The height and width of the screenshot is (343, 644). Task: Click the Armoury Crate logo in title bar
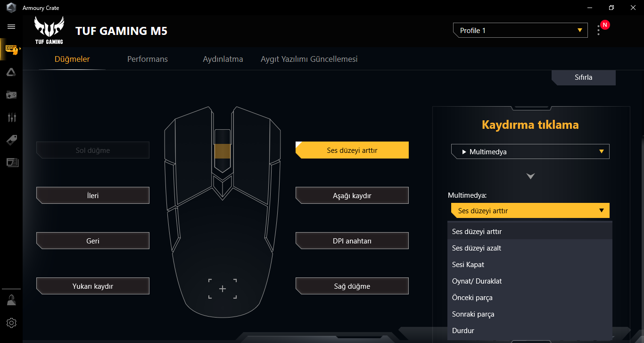tap(11, 8)
